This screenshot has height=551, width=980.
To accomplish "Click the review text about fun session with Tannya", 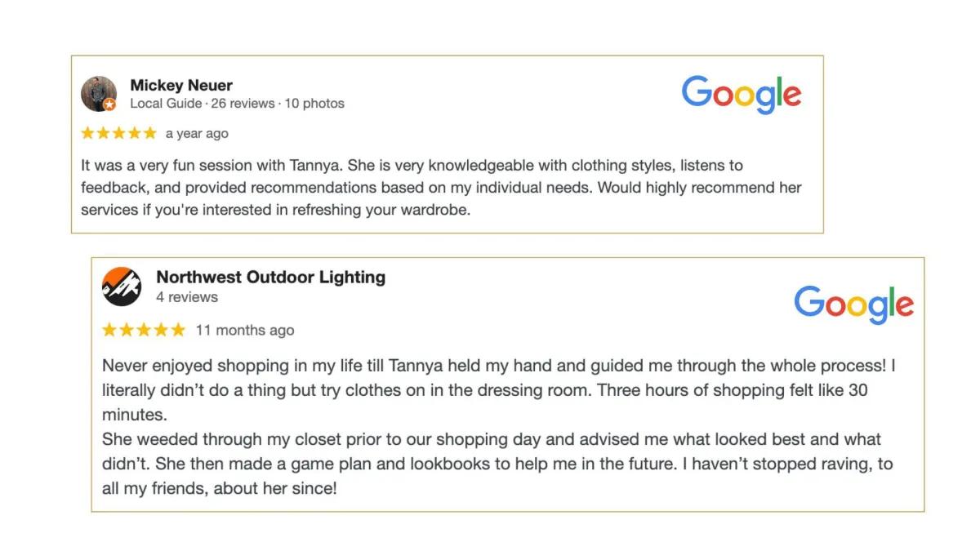I will click(441, 187).
